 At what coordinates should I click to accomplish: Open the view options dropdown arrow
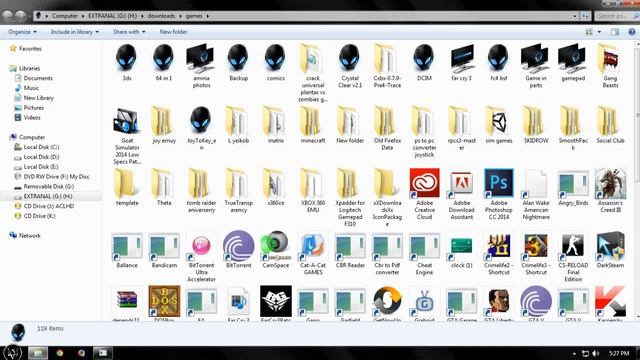599,32
